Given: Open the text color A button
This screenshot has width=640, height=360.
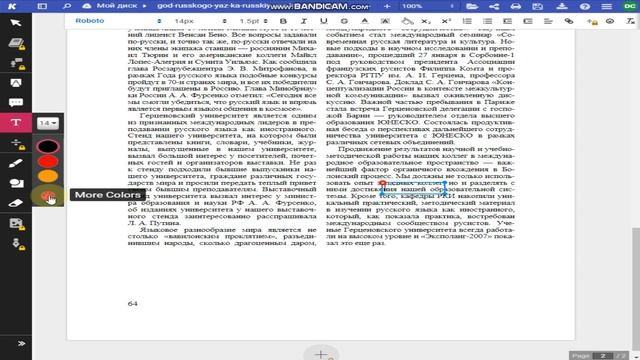Looking at the screenshot, I should 364,21.
